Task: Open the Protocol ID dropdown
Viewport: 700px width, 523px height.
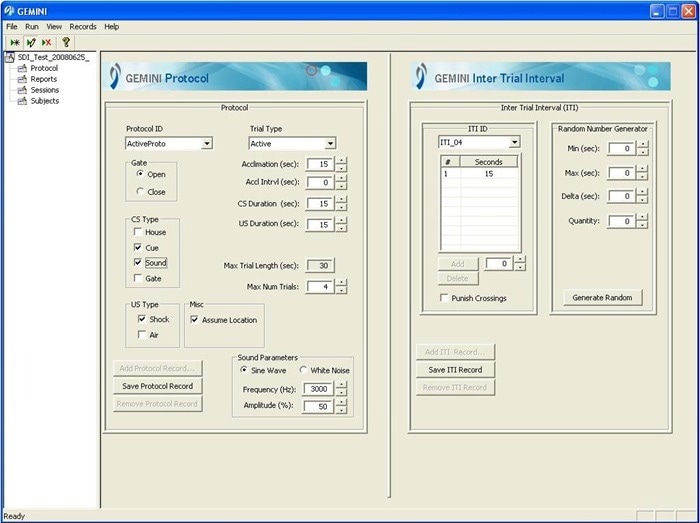Action: click(207, 144)
